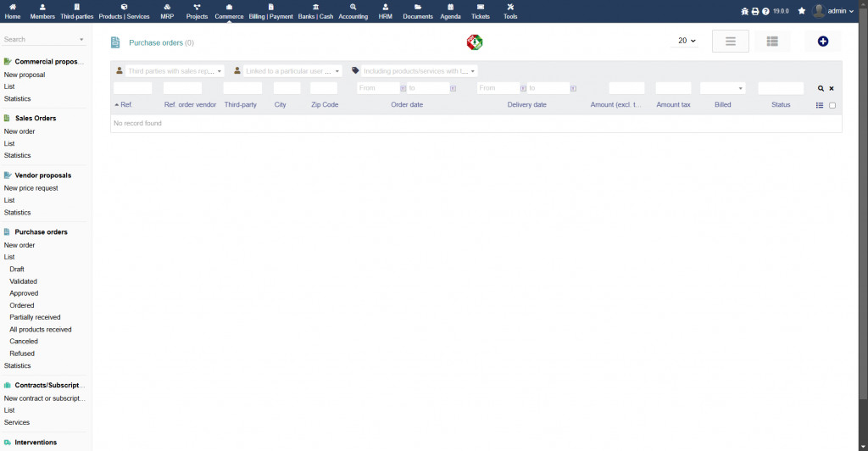The width and height of the screenshot is (868, 451).
Task: Click the search magnifier icon in filter row
Action: pyautogui.click(x=821, y=88)
